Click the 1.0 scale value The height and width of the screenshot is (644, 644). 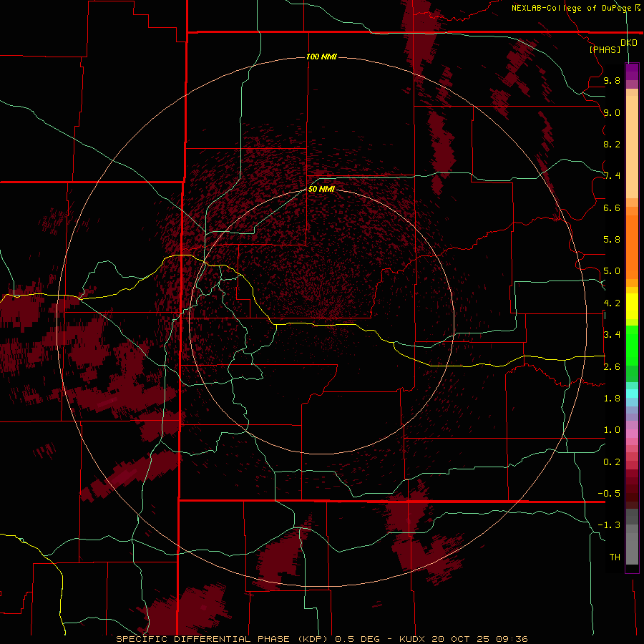click(x=612, y=430)
